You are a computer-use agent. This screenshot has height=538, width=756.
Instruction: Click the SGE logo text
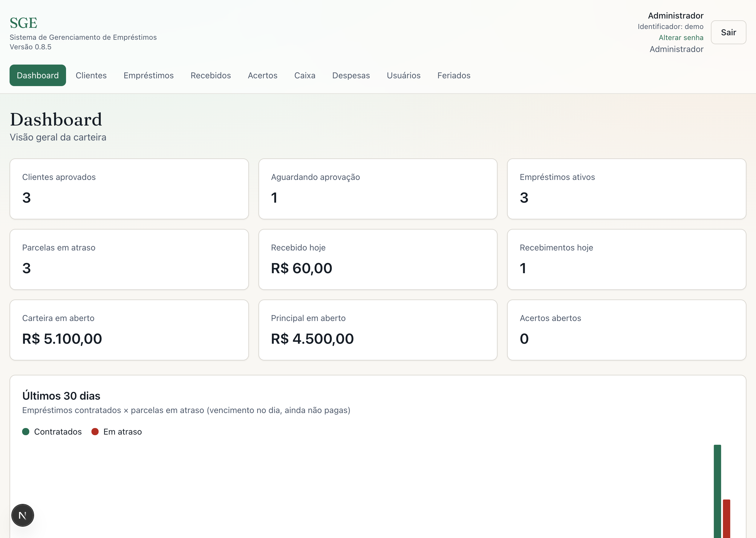pyautogui.click(x=24, y=23)
